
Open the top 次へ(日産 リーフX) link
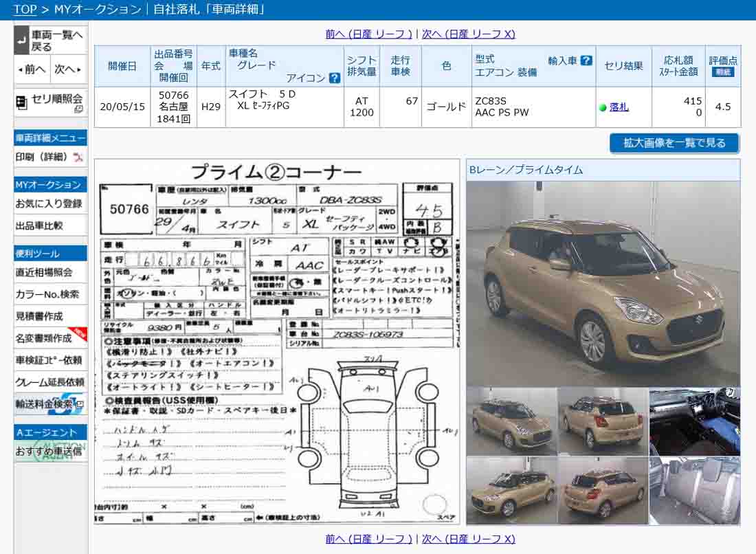point(468,34)
